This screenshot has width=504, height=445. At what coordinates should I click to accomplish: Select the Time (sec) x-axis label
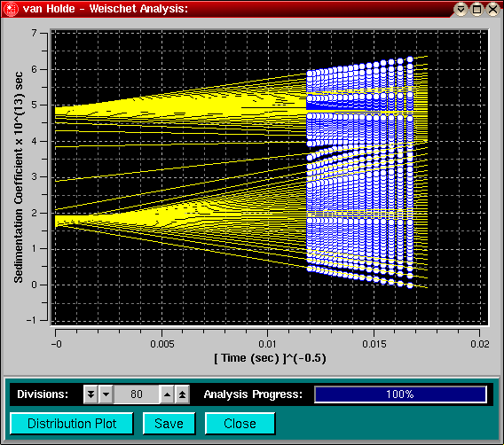point(270,358)
